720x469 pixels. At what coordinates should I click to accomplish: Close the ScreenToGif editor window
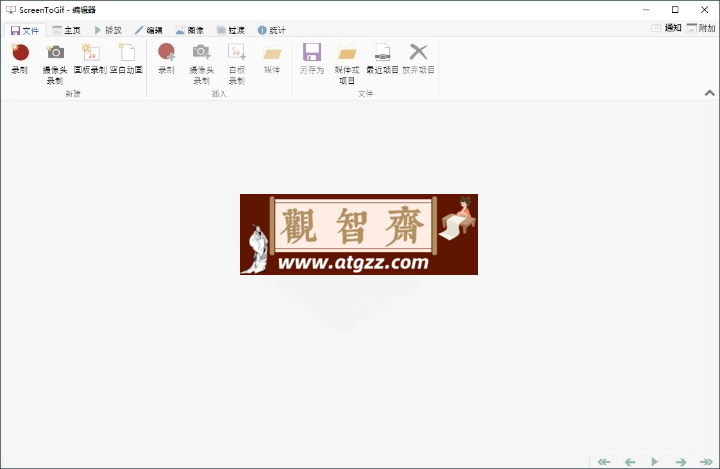coord(704,10)
